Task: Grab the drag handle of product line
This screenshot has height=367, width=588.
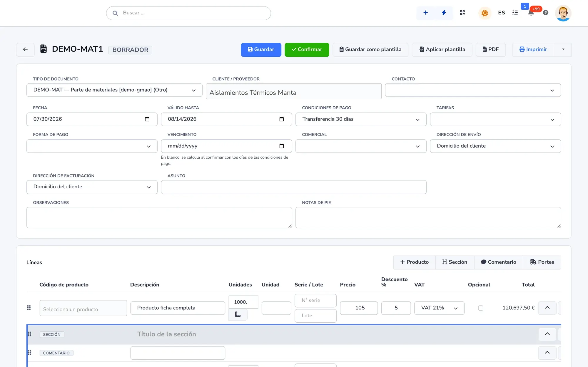Action: pyautogui.click(x=29, y=308)
